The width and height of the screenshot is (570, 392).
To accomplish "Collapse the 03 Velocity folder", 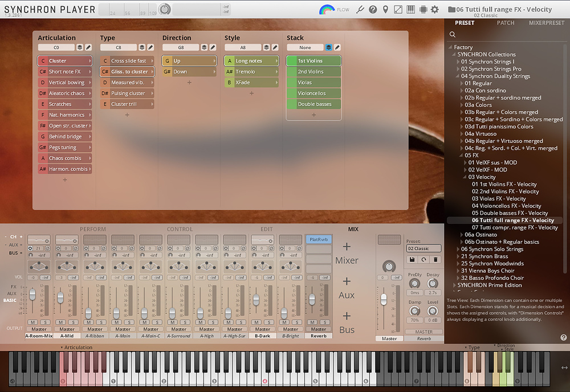I will coord(465,177).
